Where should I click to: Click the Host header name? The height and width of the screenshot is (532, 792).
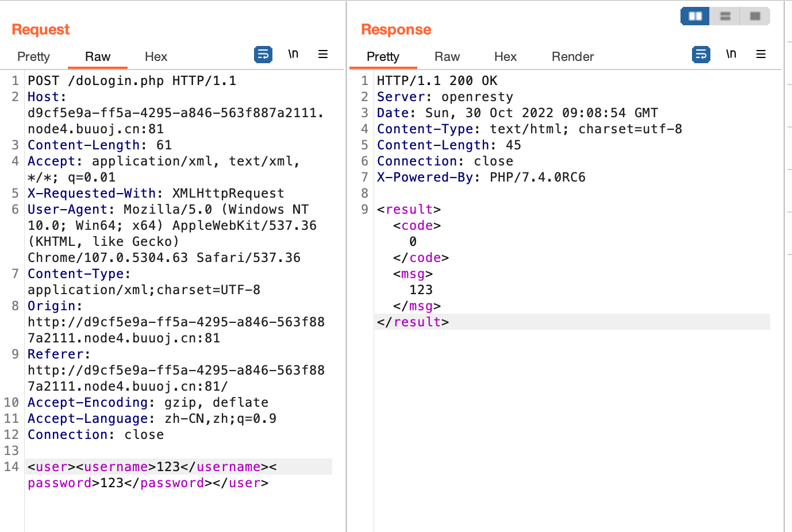43,97
